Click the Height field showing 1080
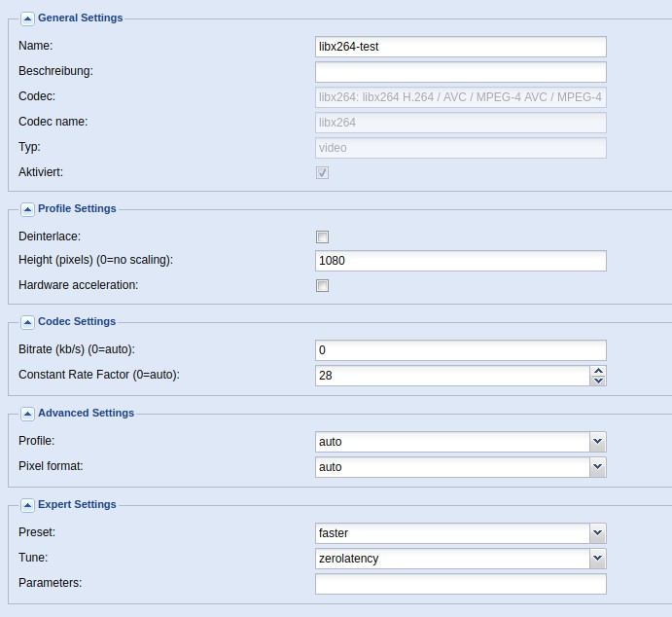Screen dimensions: 672x617 [x=461, y=261]
